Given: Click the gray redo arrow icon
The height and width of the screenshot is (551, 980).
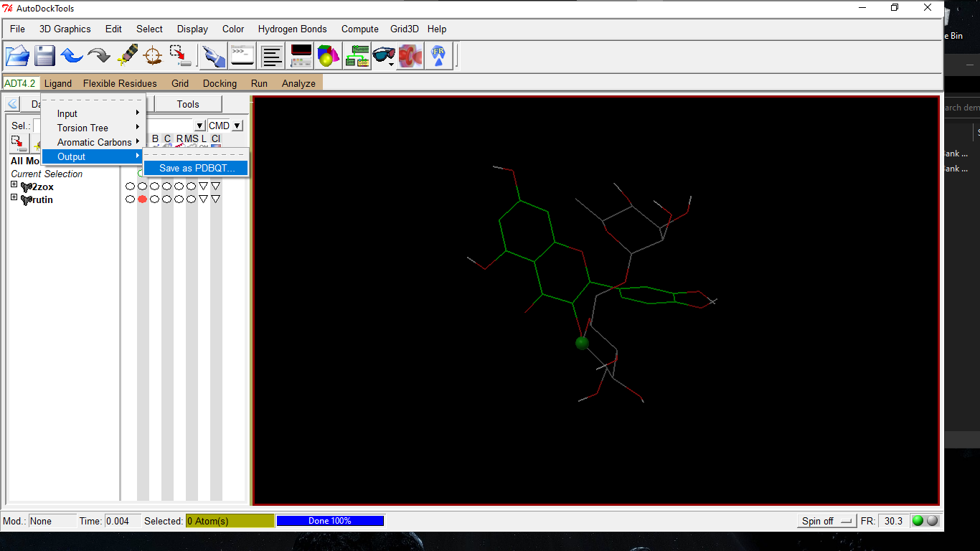Looking at the screenshot, I should (99, 56).
